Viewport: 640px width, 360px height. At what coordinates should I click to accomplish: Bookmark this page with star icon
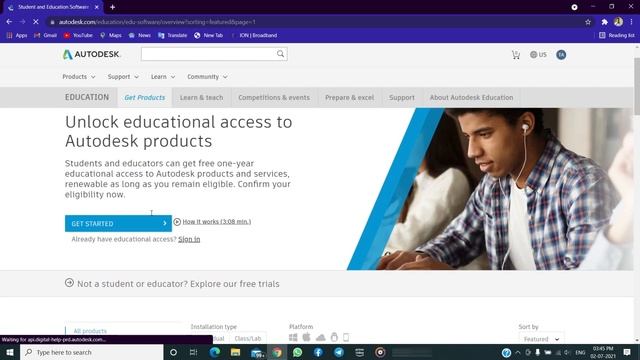(588, 22)
